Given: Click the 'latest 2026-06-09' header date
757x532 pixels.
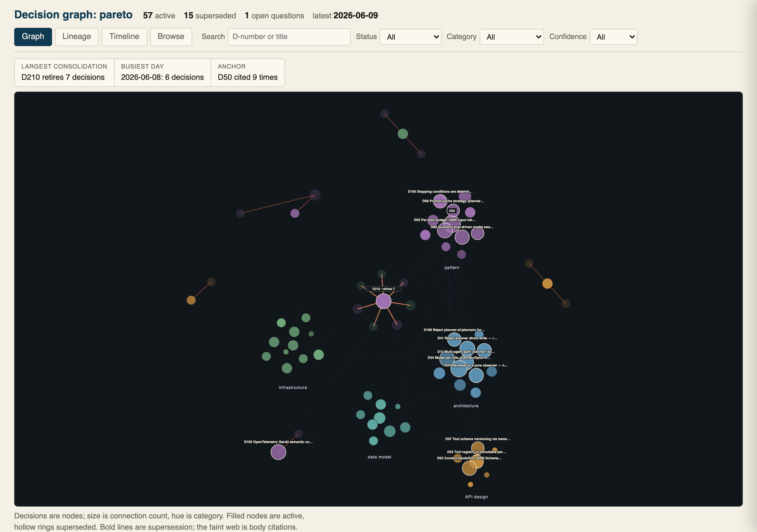Looking at the screenshot, I should [345, 15].
